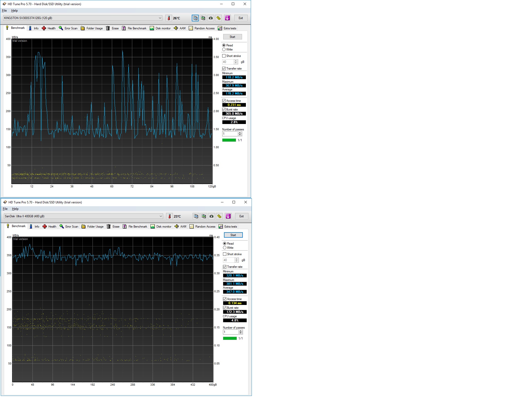532x398 pixels.
Task: Expand the KINGSTON SV300S37A120G drive dropdown
Action: coord(160,18)
